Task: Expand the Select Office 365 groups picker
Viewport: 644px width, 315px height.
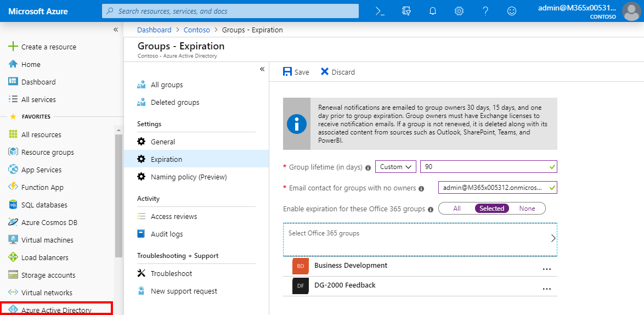Action: [x=420, y=239]
